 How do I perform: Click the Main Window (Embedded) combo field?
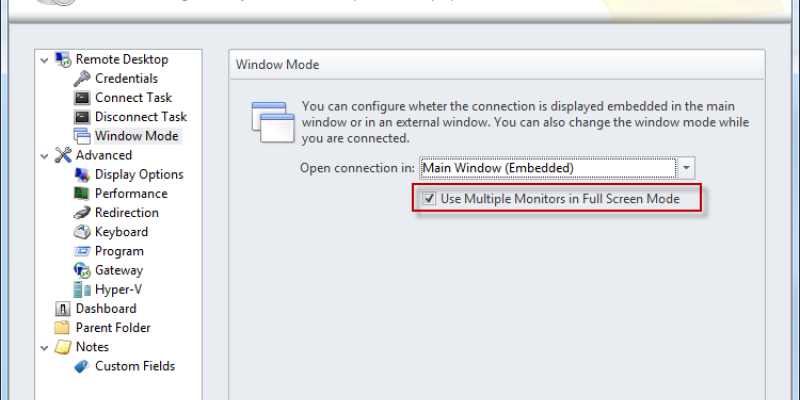pos(548,168)
